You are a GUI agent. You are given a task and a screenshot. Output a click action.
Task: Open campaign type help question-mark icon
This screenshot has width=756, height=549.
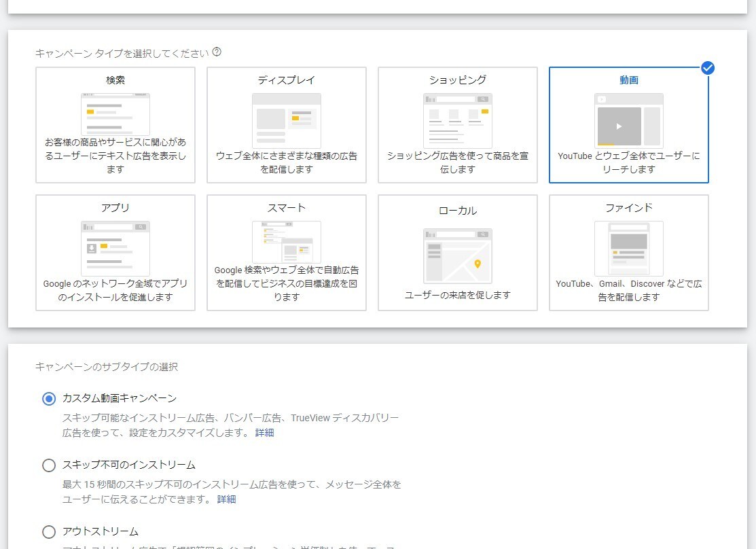pyautogui.click(x=217, y=52)
